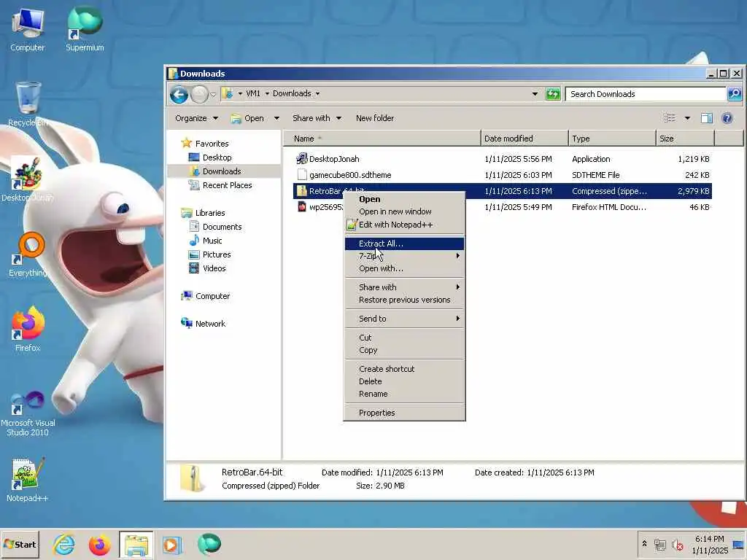Choose Restore previous versions
The width and height of the screenshot is (747, 560).
click(x=404, y=300)
